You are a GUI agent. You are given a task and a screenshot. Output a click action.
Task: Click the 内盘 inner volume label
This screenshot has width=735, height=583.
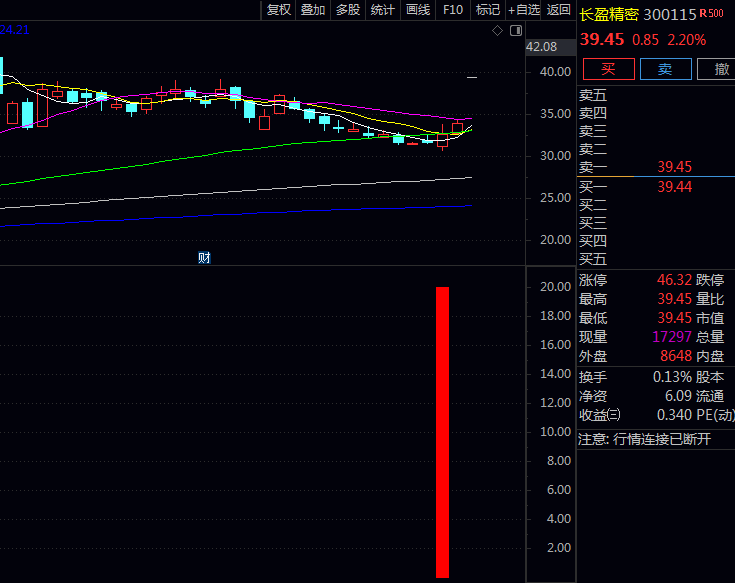tap(710, 356)
